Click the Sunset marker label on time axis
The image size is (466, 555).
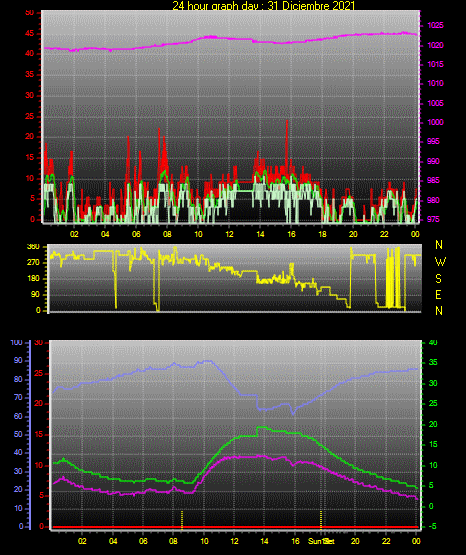321,541
